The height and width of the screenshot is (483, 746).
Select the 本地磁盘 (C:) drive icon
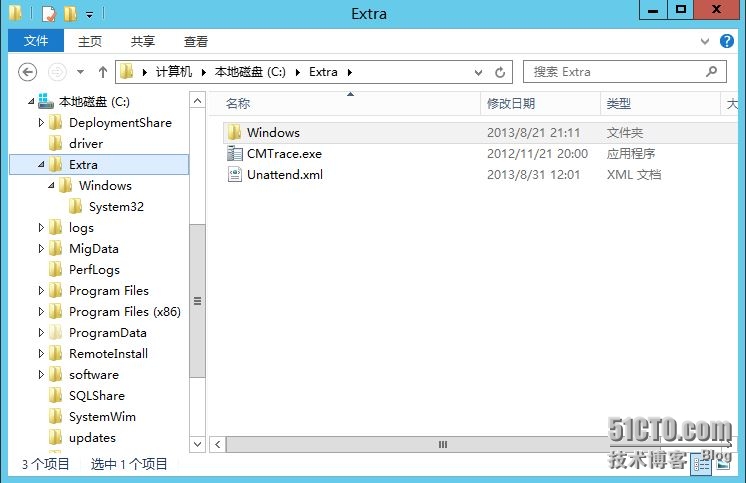[x=46, y=101]
